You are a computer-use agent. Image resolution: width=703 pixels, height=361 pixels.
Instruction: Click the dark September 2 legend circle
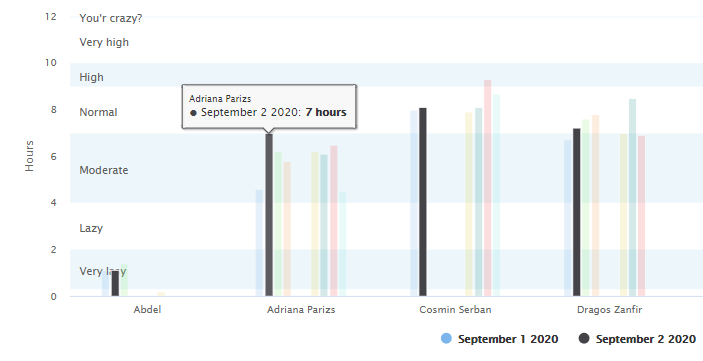click(x=584, y=339)
